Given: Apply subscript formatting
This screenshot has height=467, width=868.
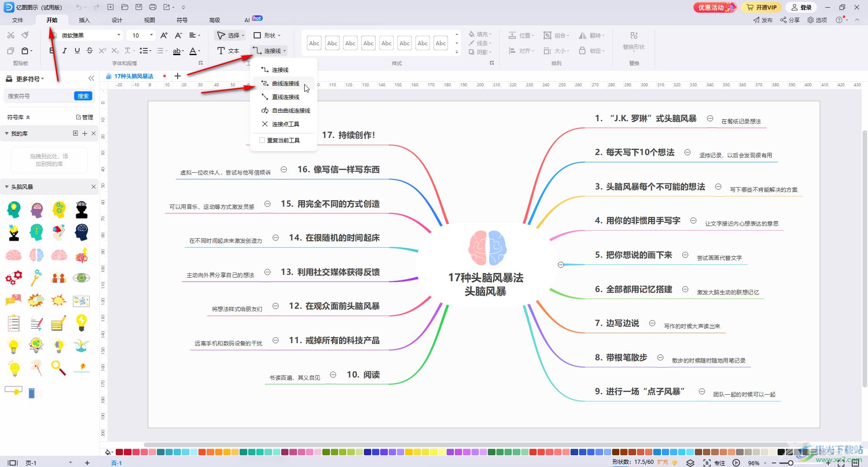Looking at the screenshot, I should 115,51.
